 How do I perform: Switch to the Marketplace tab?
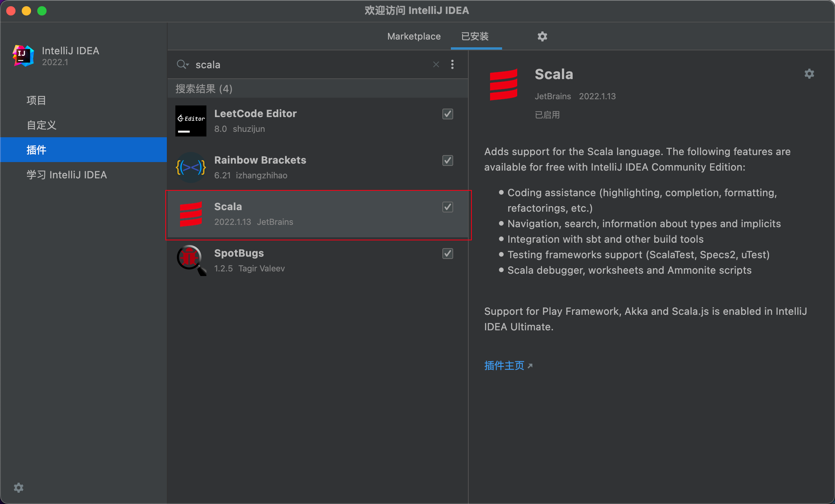coord(413,36)
